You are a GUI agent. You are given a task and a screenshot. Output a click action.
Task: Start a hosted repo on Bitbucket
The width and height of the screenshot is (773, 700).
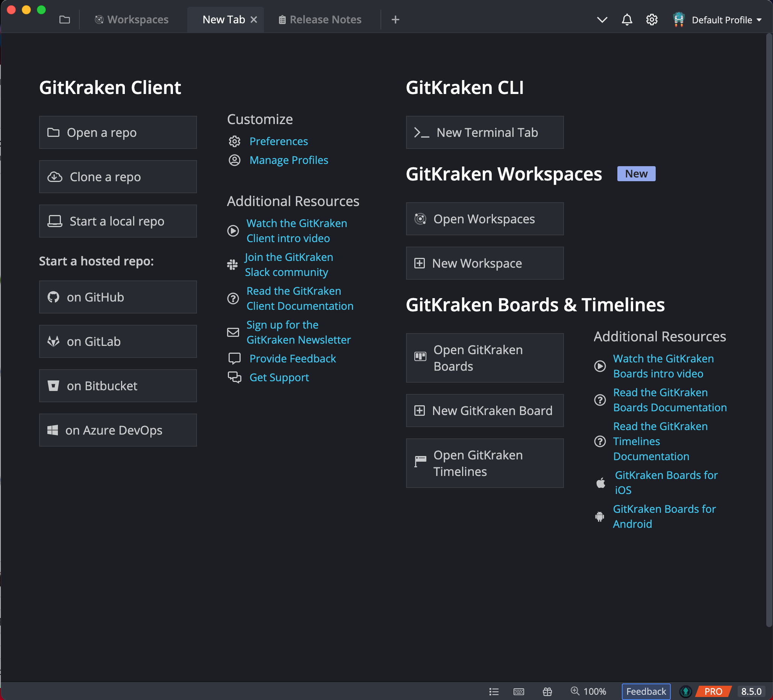pyautogui.click(x=118, y=386)
